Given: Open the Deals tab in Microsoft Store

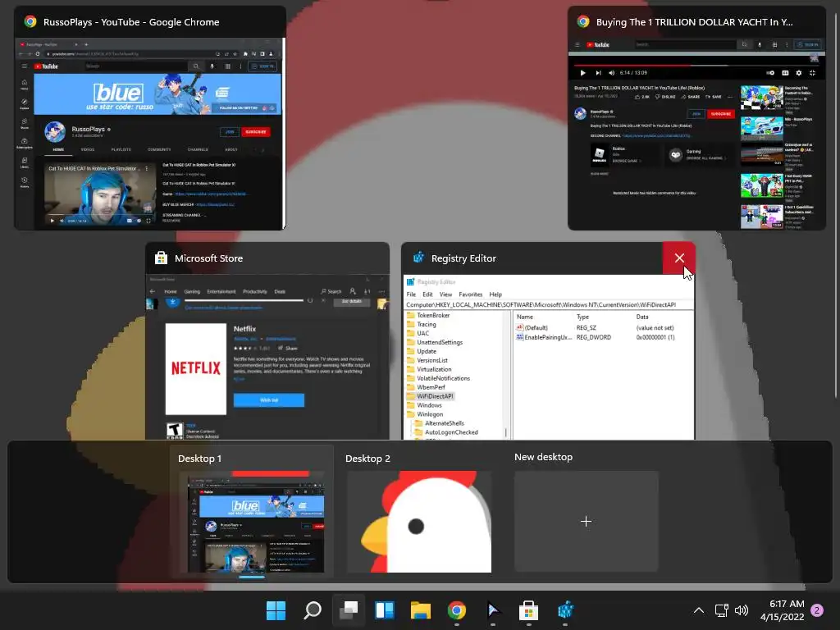Looking at the screenshot, I should [x=281, y=291].
